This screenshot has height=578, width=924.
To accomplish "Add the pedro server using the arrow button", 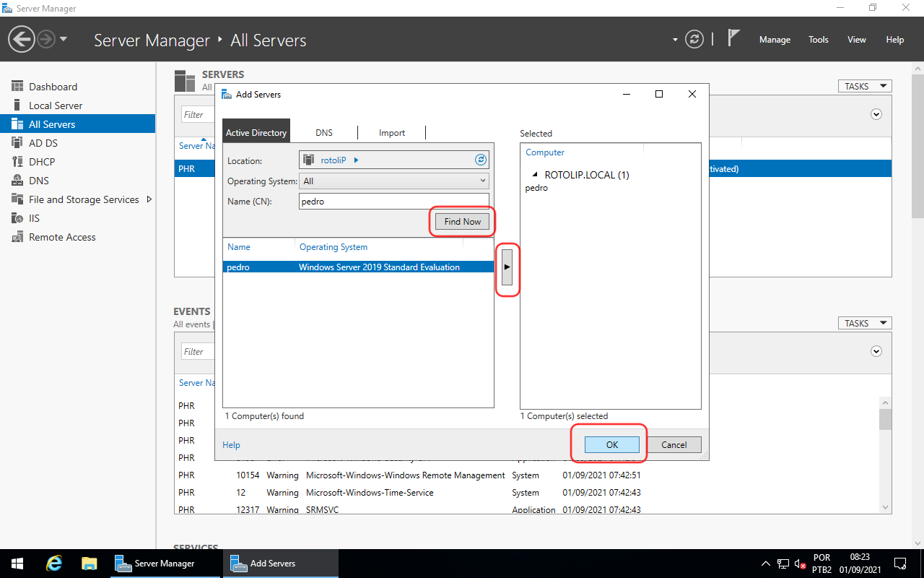I will pyautogui.click(x=507, y=266).
